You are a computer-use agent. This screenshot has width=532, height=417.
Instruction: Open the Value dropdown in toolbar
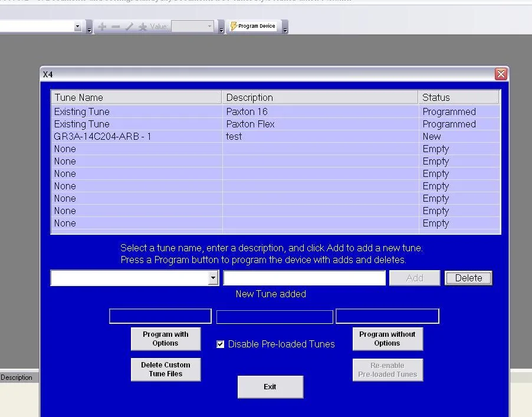(209, 26)
